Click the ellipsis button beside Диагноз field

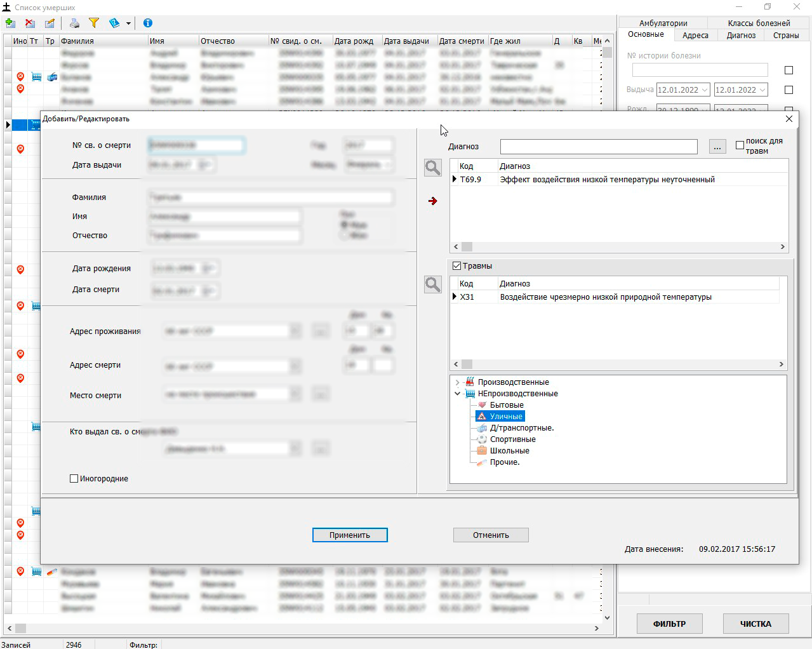(717, 147)
